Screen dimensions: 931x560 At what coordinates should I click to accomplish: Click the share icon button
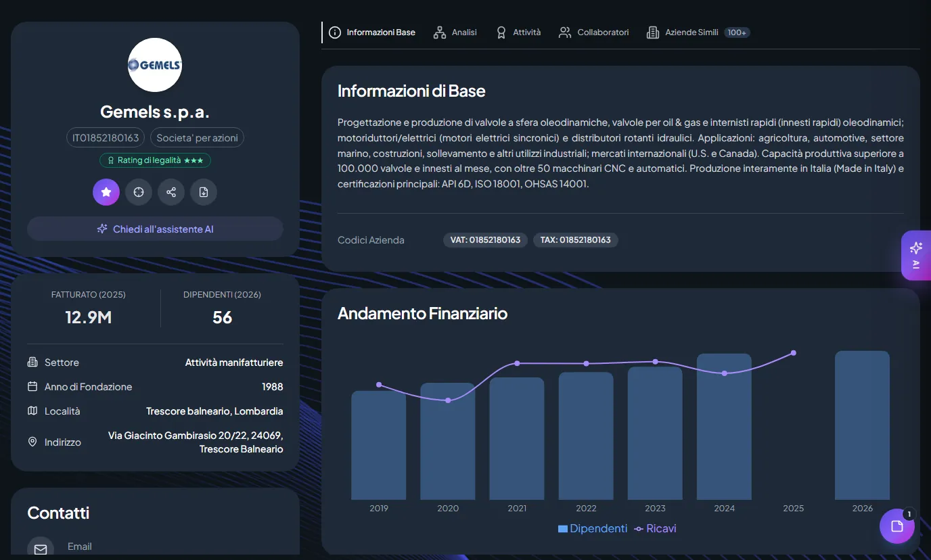[171, 192]
